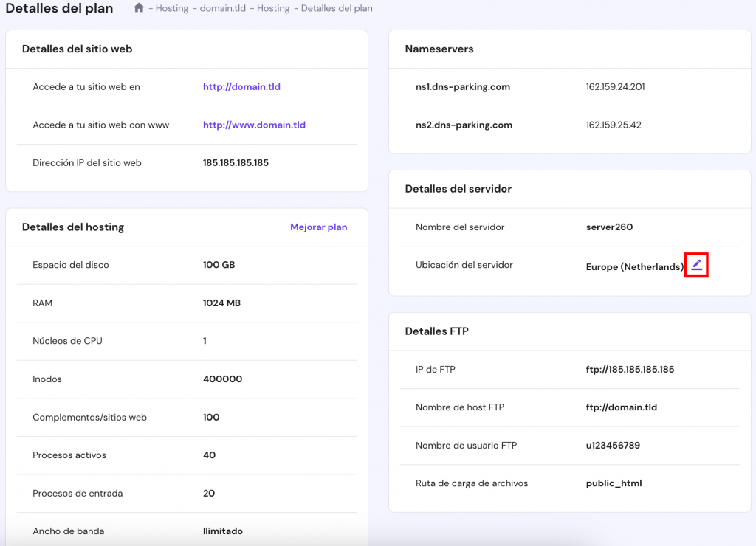Click the Mejorar plan link
This screenshot has height=546, width=756.
pyautogui.click(x=318, y=227)
